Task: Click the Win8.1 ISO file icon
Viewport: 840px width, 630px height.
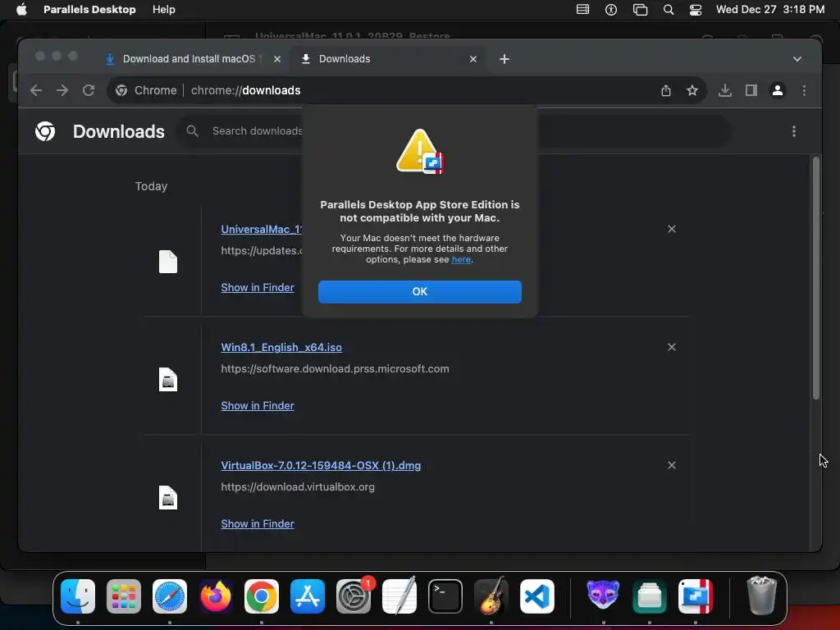Action: (167, 380)
